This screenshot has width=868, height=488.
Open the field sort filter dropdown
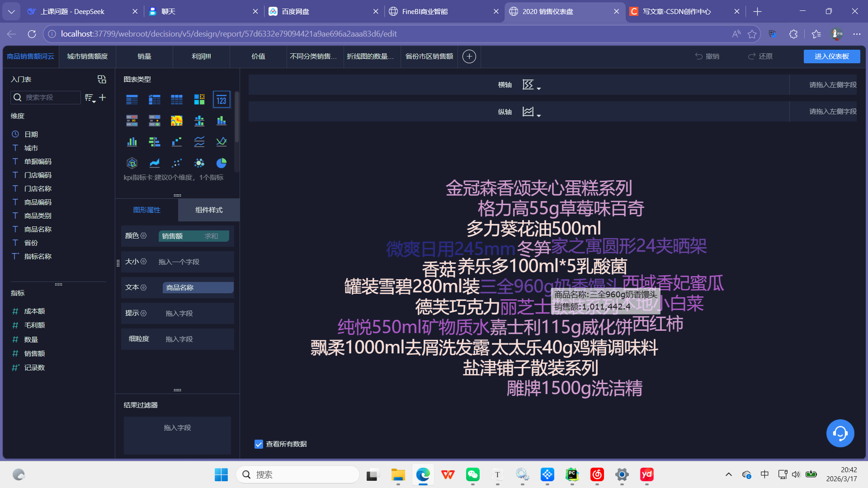(x=90, y=98)
